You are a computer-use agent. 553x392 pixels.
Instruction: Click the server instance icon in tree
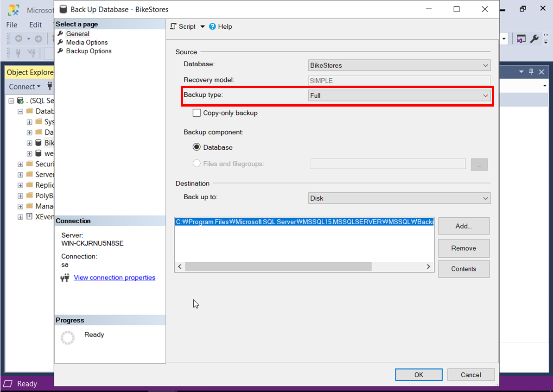click(x=20, y=101)
